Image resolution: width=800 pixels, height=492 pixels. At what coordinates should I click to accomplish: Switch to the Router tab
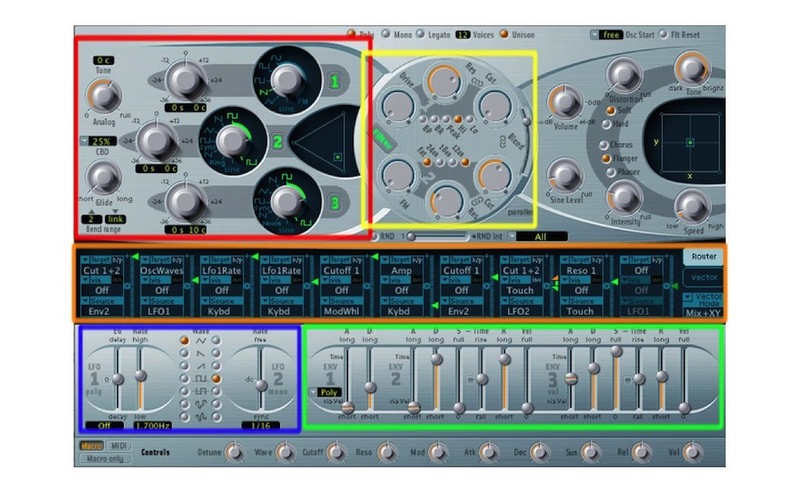pos(704,256)
